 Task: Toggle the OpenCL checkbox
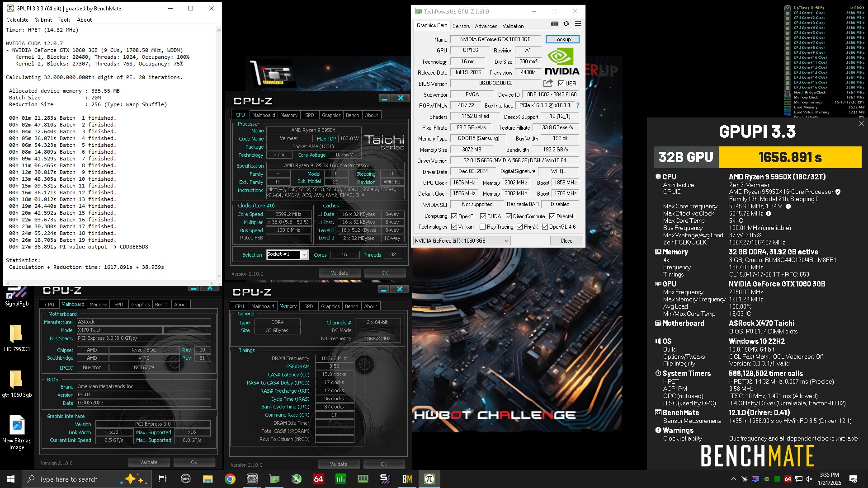(x=454, y=216)
